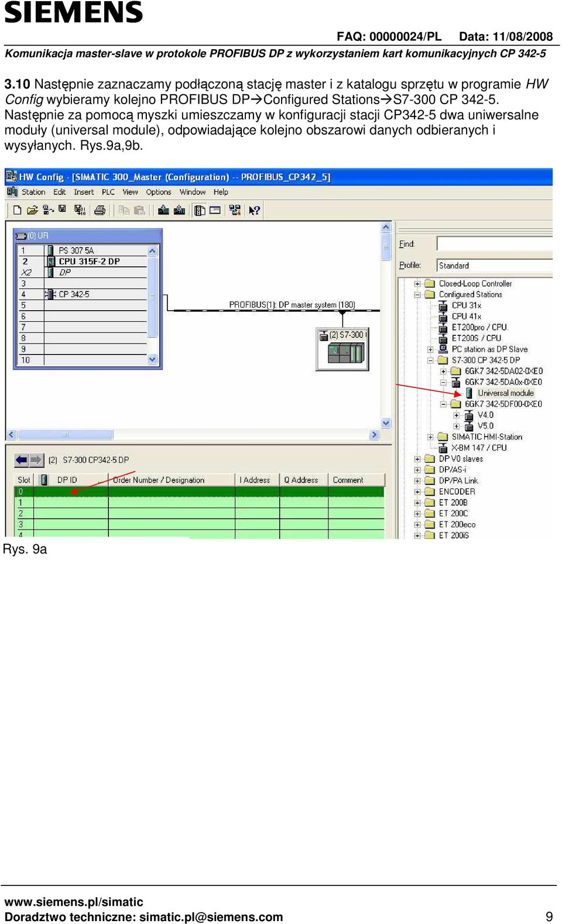The width and height of the screenshot is (562, 924).
Task: Collapse the Configured Stations folder
Action: [417, 295]
